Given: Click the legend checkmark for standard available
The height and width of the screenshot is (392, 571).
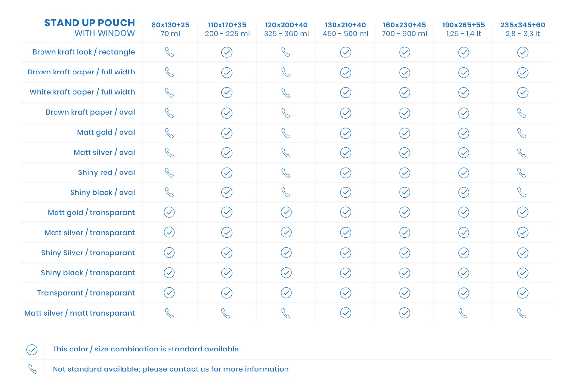Looking at the screenshot, I should coord(32,350).
